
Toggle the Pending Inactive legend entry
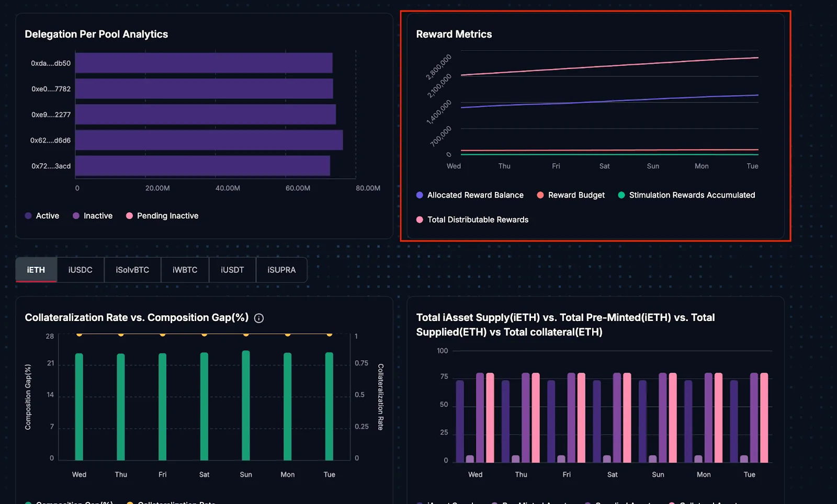(162, 216)
